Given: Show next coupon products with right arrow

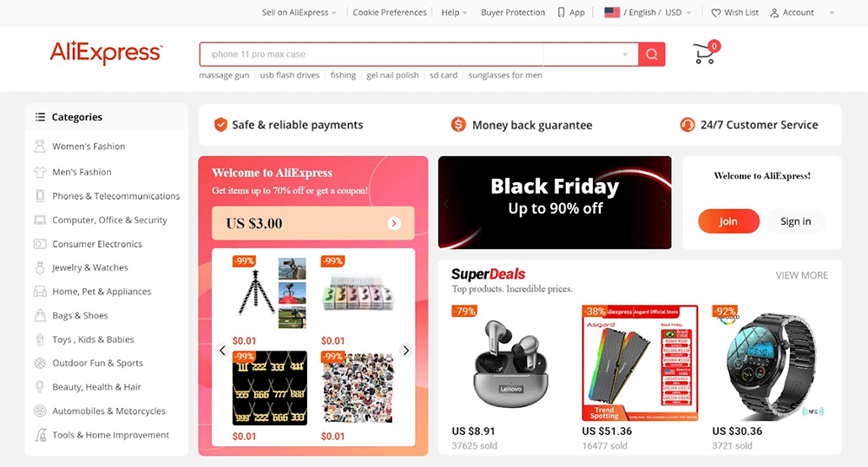Looking at the screenshot, I should point(405,351).
